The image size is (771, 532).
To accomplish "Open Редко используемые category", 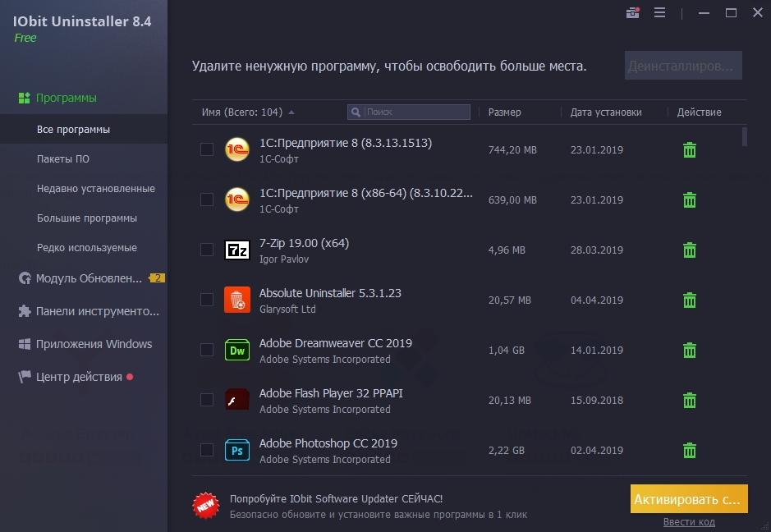I will click(x=87, y=247).
